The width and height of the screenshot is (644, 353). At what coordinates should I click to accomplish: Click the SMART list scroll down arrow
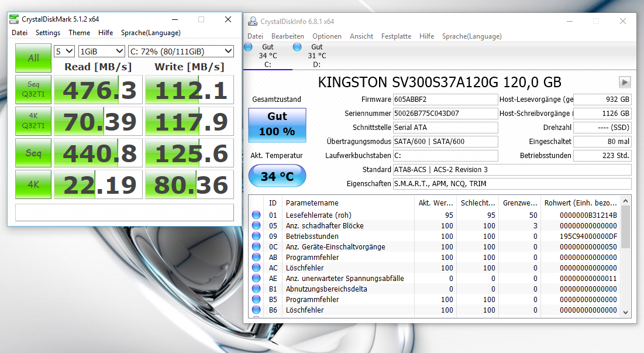pos(625,313)
